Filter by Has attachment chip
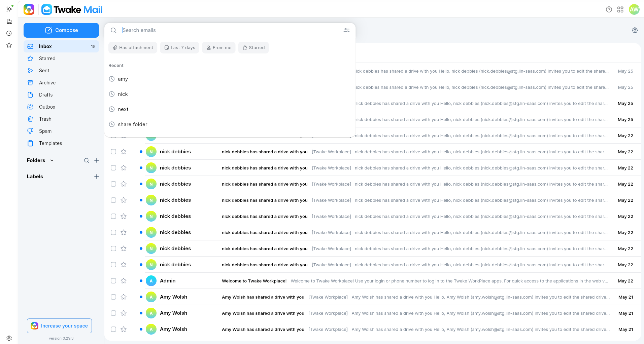This screenshot has width=644, height=344. coord(133,48)
